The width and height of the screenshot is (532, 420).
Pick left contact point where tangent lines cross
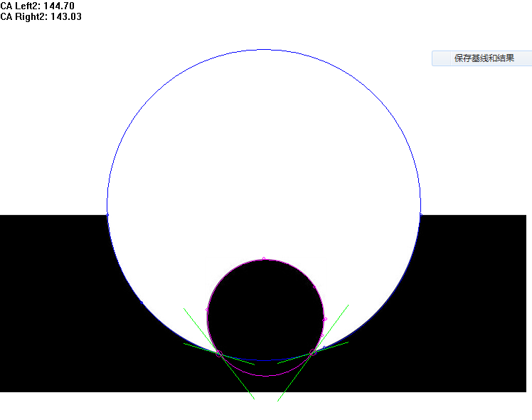tap(219, 352)
